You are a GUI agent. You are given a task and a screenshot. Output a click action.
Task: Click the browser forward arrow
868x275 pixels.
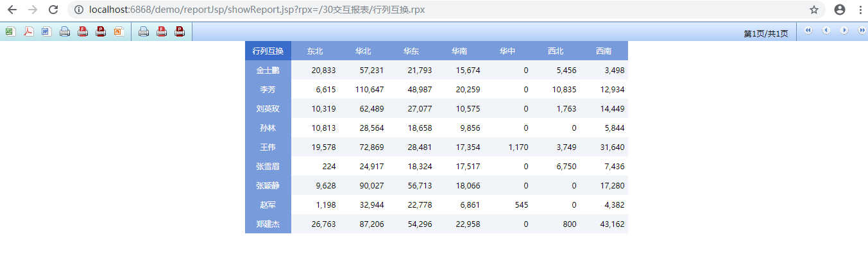tap(33, 10)
